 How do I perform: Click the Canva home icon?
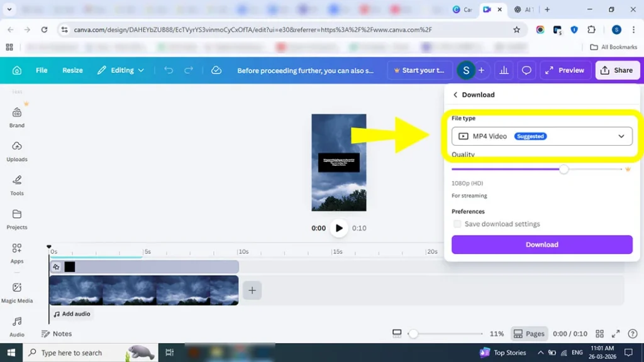[17, 70]
